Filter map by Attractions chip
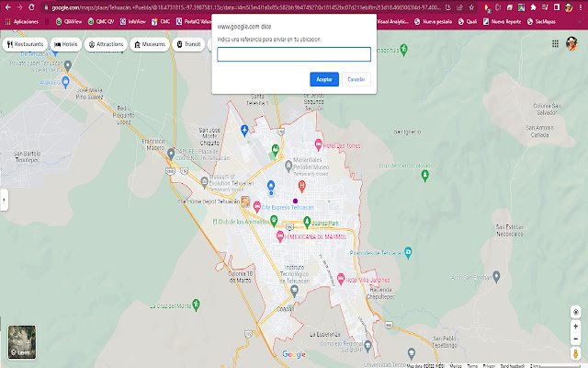This screenshot has width=588, height=368. (x=106, y=44)
